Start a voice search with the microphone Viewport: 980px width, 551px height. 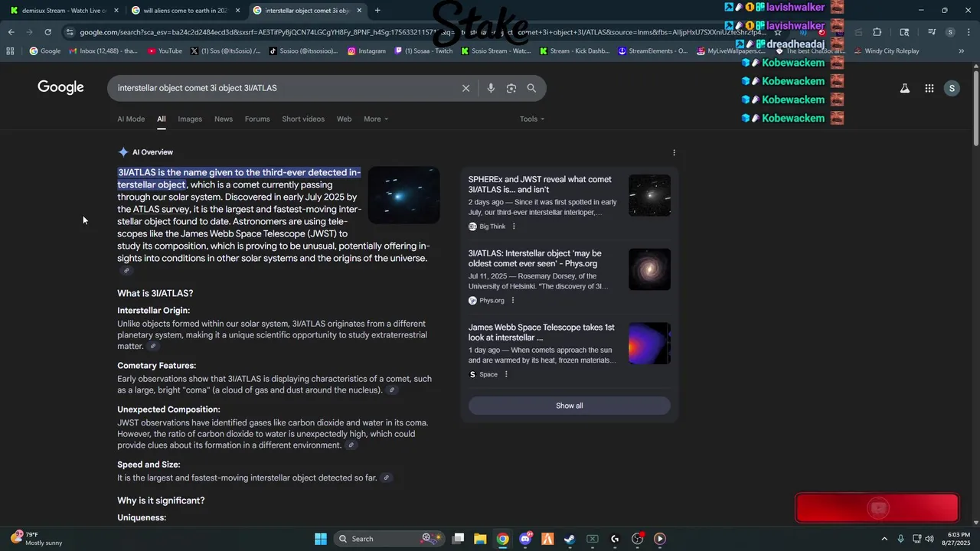(491, 88)
